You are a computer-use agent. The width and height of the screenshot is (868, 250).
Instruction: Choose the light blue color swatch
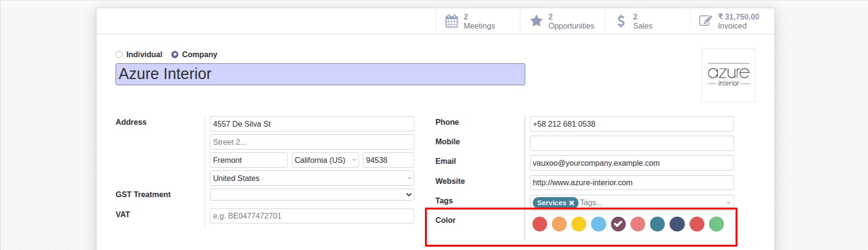point(598,224)
